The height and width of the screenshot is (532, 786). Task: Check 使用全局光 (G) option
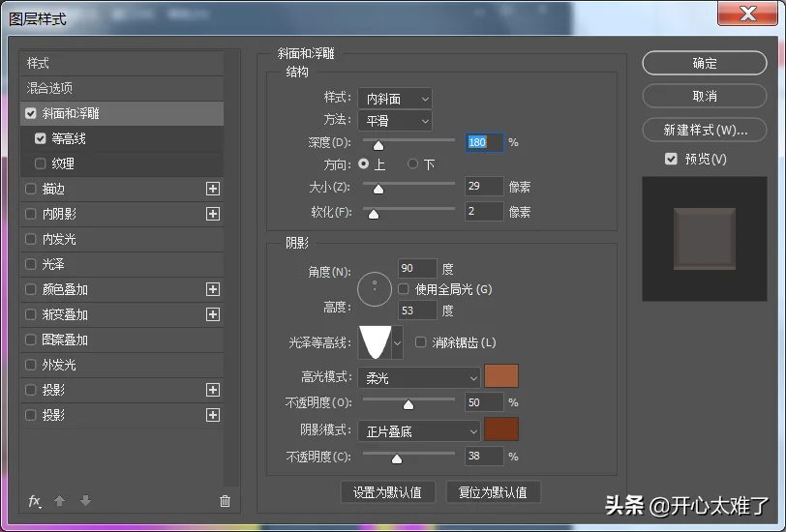(x=403, y=289)
